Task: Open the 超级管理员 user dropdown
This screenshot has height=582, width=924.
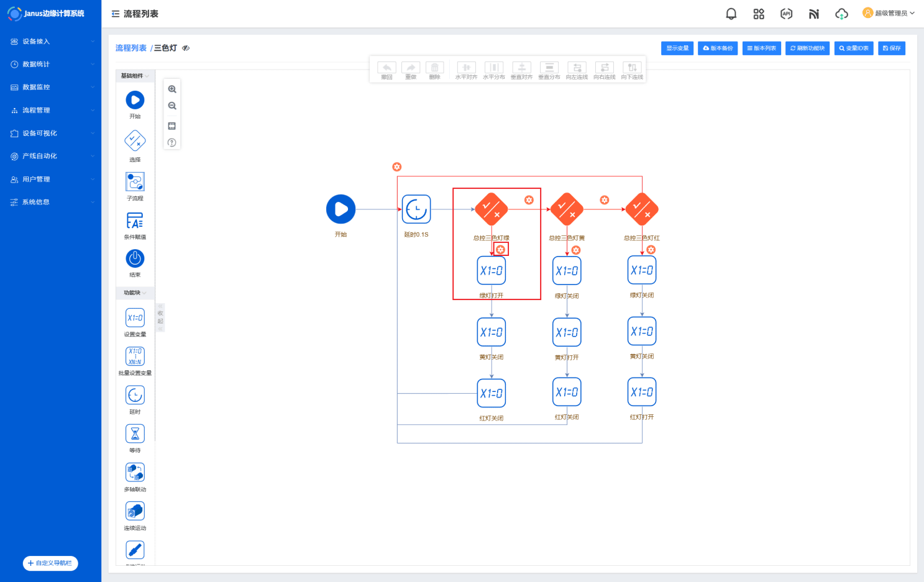Action: [x=889, y=13]
